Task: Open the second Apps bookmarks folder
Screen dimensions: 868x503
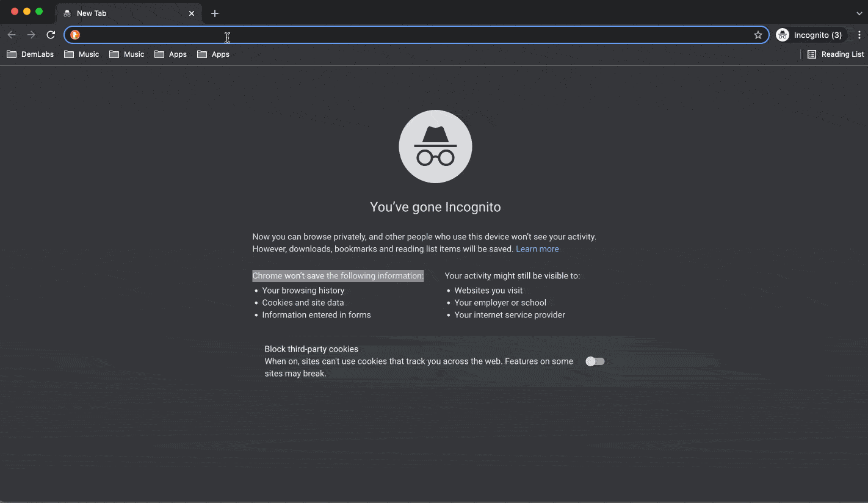Action: tap(214, 54)
